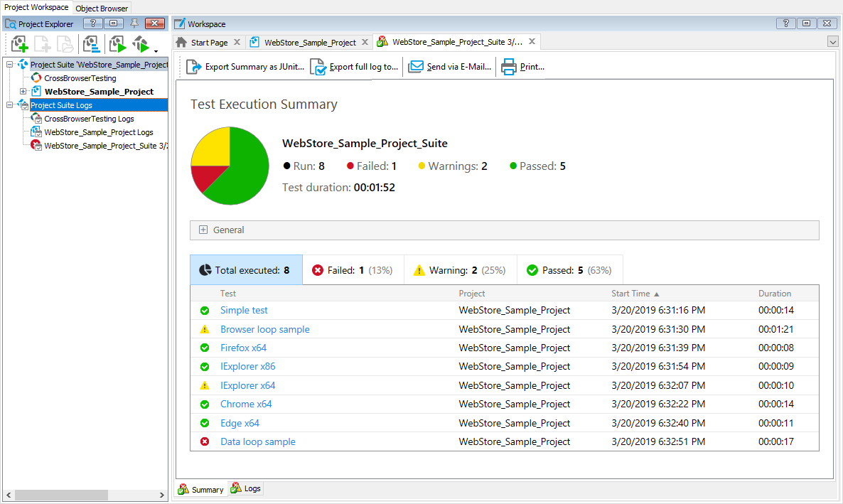Open the Data loop sample test log
This screenshot has width=843, height=504.
pos(257,441)
